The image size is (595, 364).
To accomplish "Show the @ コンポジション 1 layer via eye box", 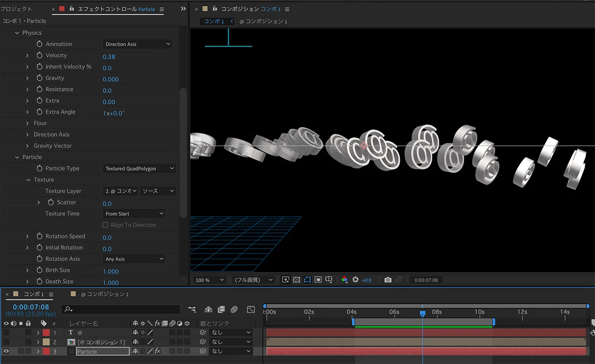I will [x=6, y=342].
